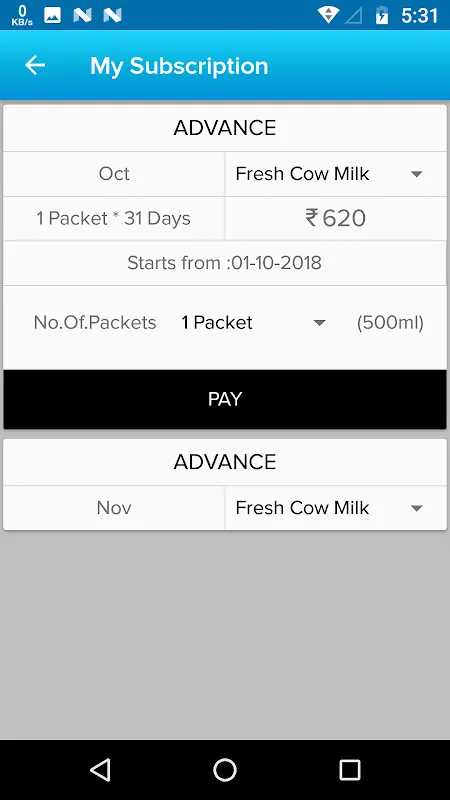Tap the Nov month cell
Screen dimensions: 450x800
(114, 508)
